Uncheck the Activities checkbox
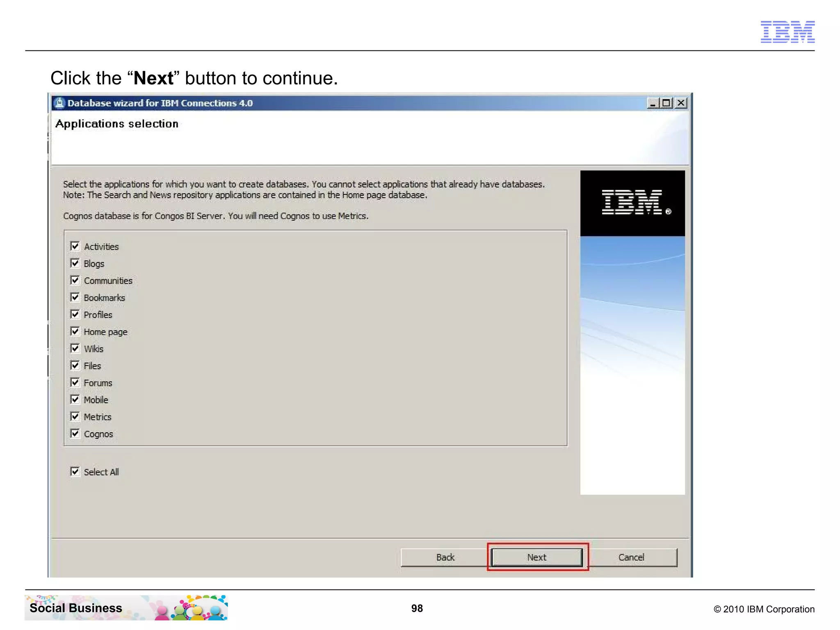Image resolution: width=840 pixels, height=630 pixels. tap(75, 246)
